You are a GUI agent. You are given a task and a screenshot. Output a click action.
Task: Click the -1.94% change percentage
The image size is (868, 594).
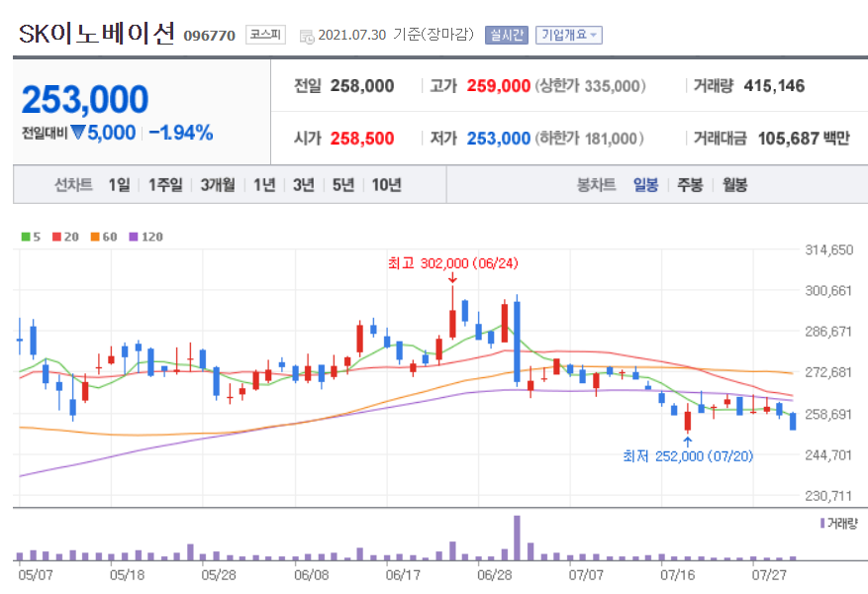pos(181,133)
